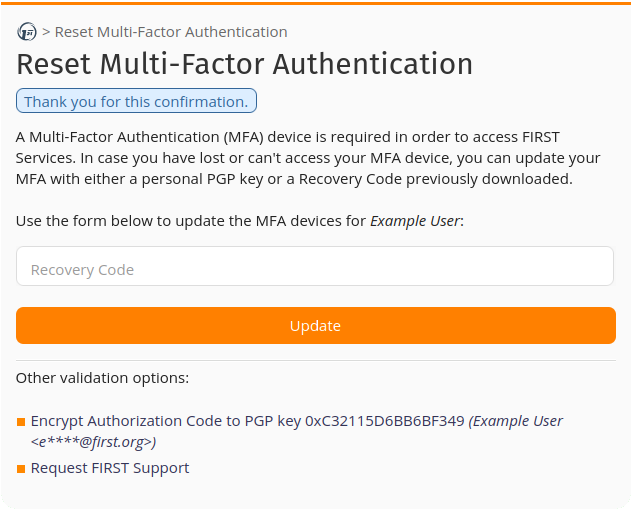Open the Reset Multi-Factor Authentication breadcrumb item
Viewport: 633px width, 513px height.
coord(171,32)
